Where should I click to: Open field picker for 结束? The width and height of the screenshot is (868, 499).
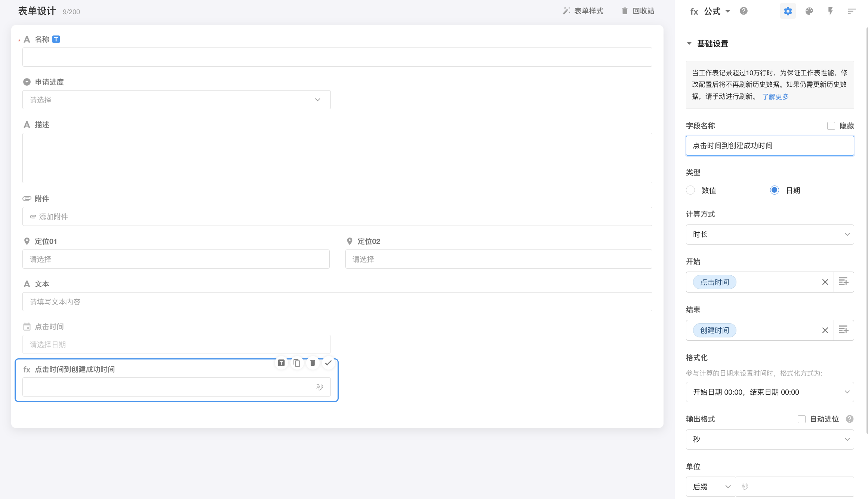click(x=844, y=330)
